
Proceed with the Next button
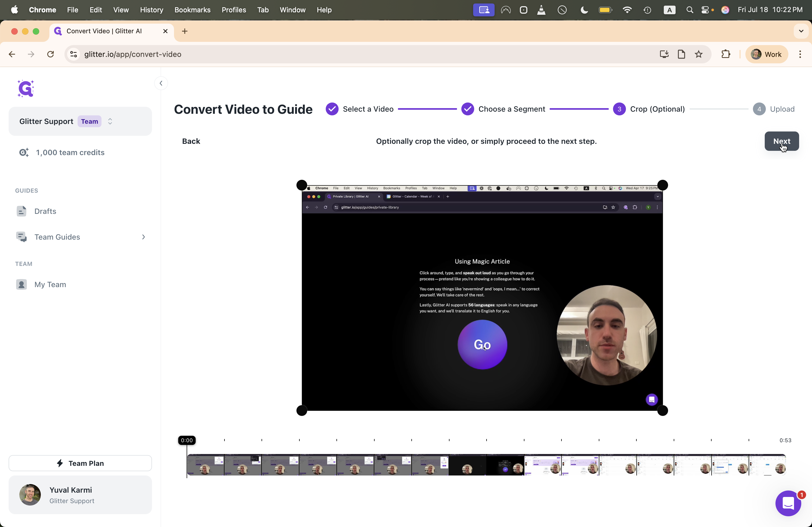[782, 141]
